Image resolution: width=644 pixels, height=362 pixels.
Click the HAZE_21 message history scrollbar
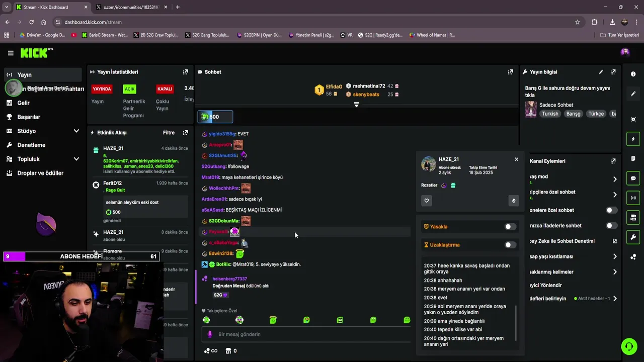516,323
